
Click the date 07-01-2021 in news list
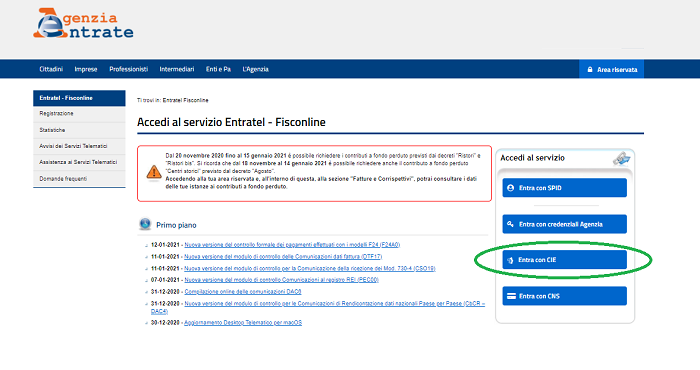pyautogui.click(x=165, y=280)
